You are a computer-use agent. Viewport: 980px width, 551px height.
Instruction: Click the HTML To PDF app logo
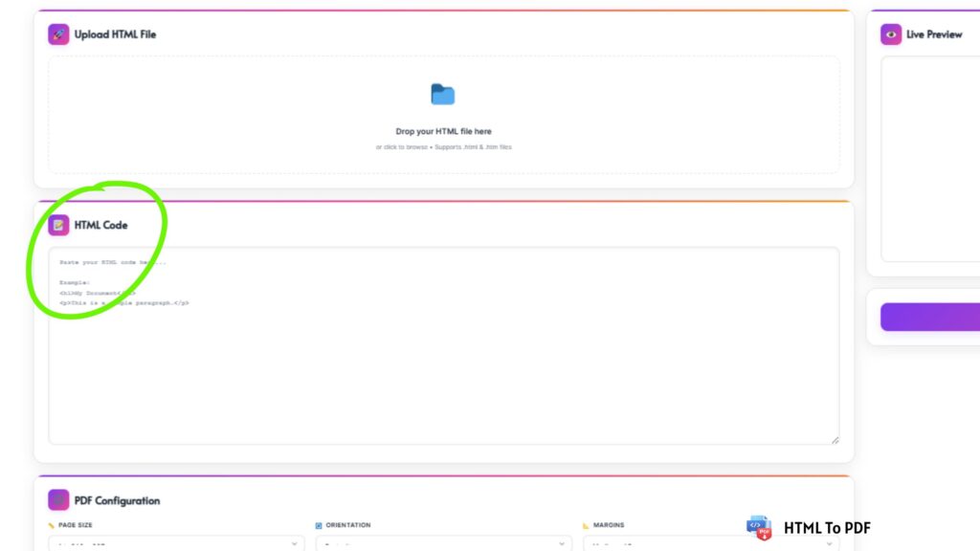pos(757,527)
